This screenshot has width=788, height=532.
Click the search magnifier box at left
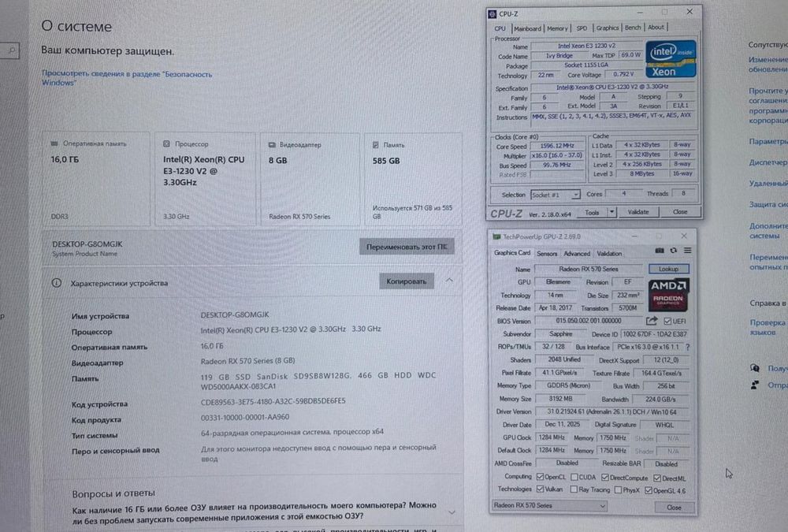click(x=9, y=50)
